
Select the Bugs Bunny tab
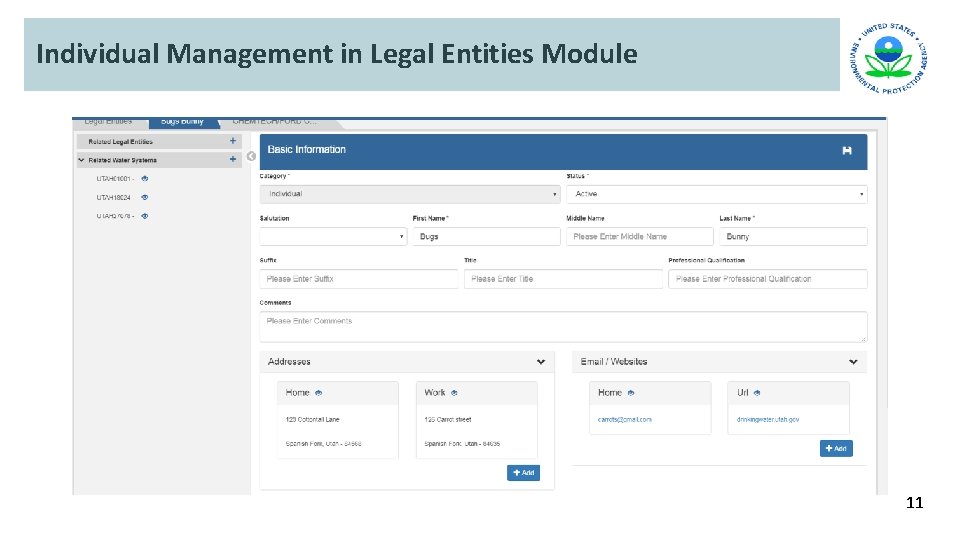pyautogui.click(x=182, y=122)
